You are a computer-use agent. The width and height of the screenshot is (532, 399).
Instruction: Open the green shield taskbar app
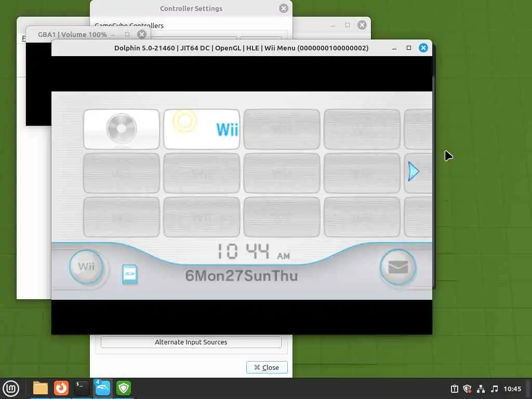124,388
